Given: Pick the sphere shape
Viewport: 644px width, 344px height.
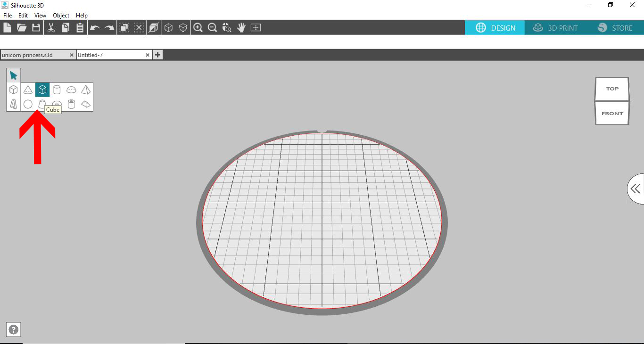Looking at the screenshot, I should point(28,104).
